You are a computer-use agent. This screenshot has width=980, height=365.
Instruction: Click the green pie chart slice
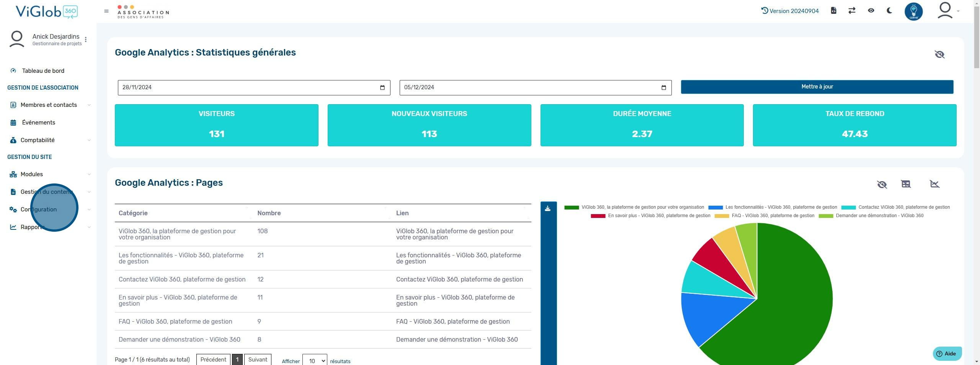[x=789, y=306]
